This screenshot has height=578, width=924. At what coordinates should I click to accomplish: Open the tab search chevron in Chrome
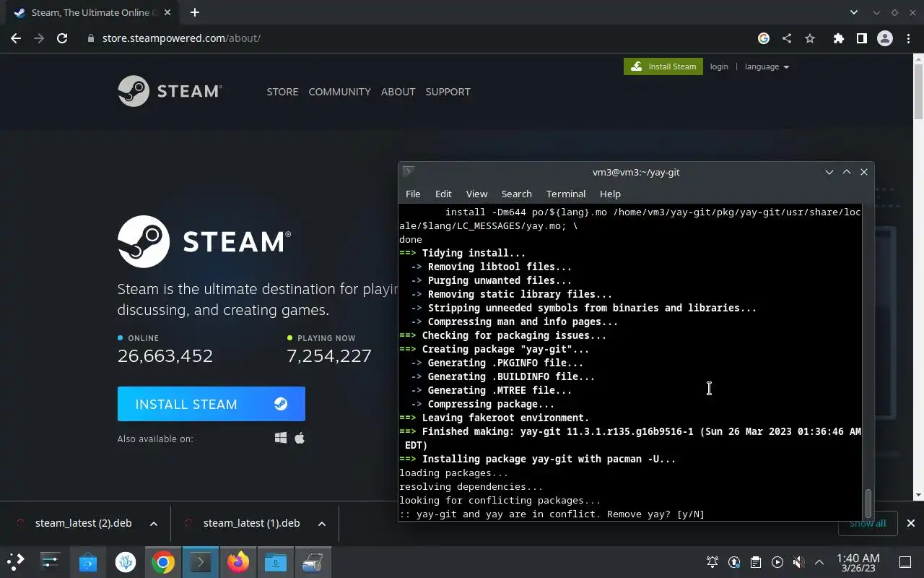(x=854, y=12)
